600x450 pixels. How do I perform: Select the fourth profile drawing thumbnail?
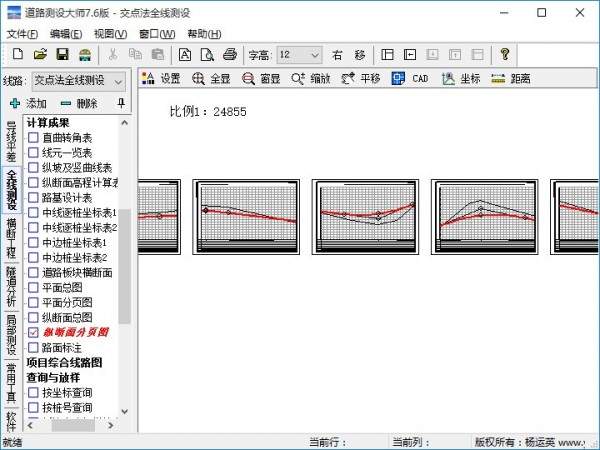470,215
